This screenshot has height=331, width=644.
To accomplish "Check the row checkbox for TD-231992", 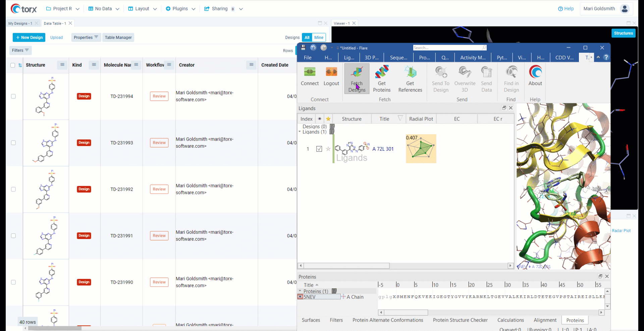I will pyautogui.click(x=13, y=189).
